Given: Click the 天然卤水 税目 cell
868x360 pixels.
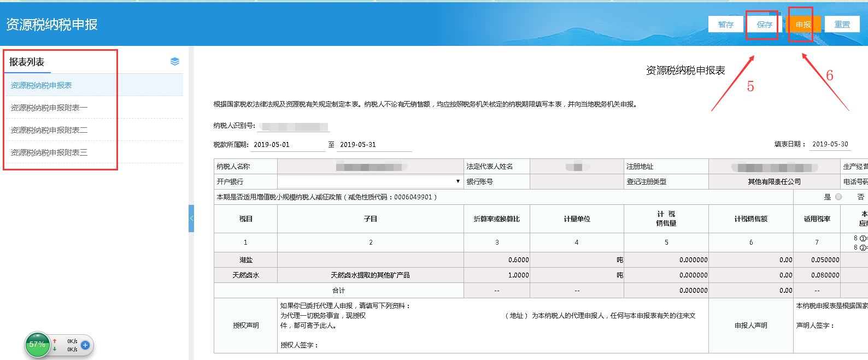Looking at the screenshot, I should click(246, 275).
